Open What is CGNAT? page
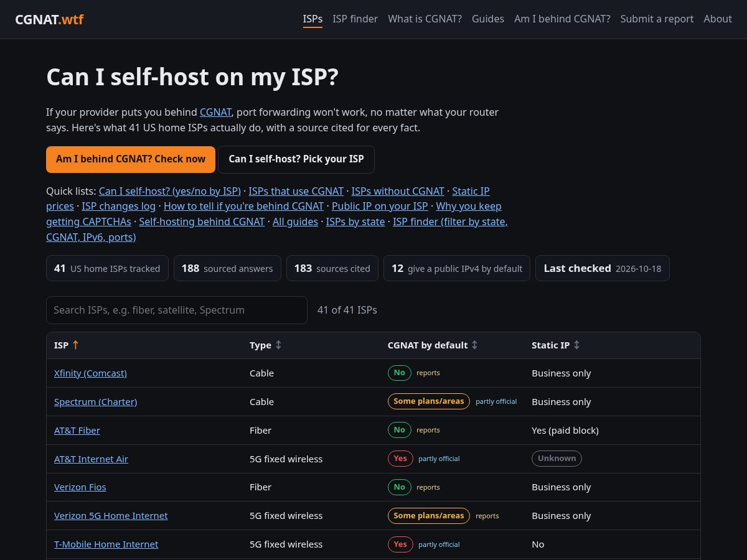This screenshot has height=560, width=747. tap(425, 19)
